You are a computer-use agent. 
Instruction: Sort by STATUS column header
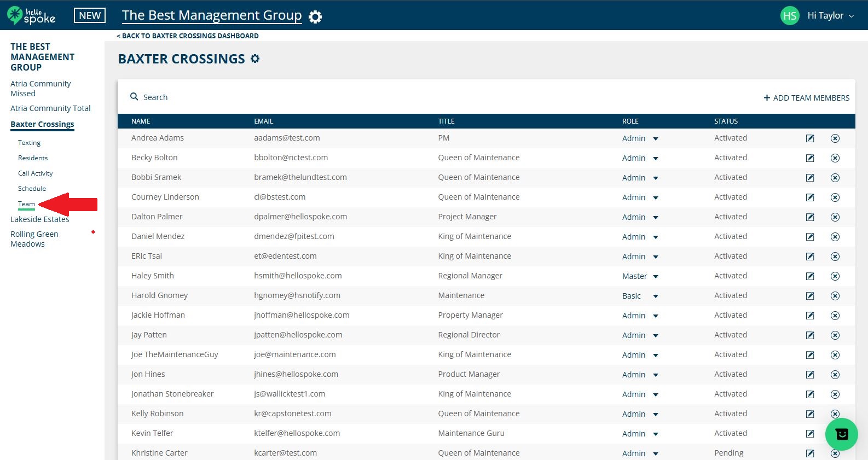(x=726, y=121)
